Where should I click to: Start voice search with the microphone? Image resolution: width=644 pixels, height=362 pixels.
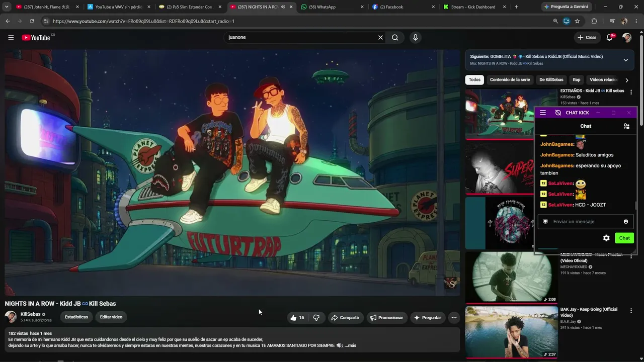click(x=415, y=37)
